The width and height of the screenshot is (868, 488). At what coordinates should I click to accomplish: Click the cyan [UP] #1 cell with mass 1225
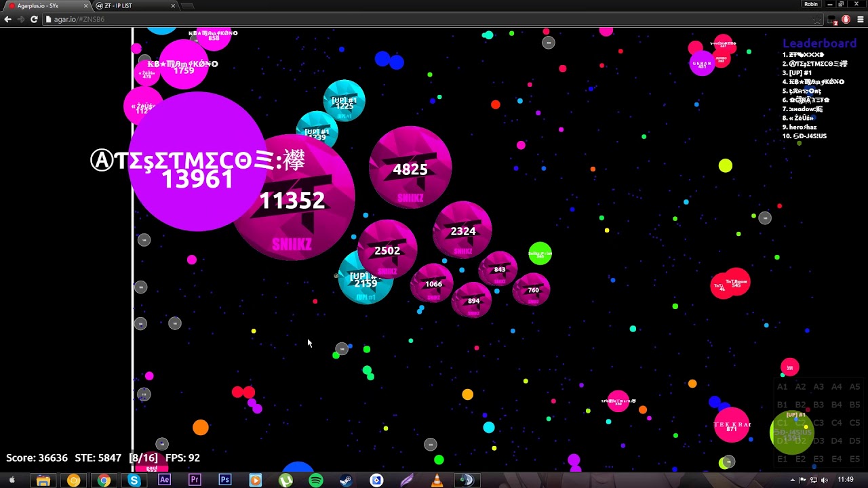click(x=344, y=101)
